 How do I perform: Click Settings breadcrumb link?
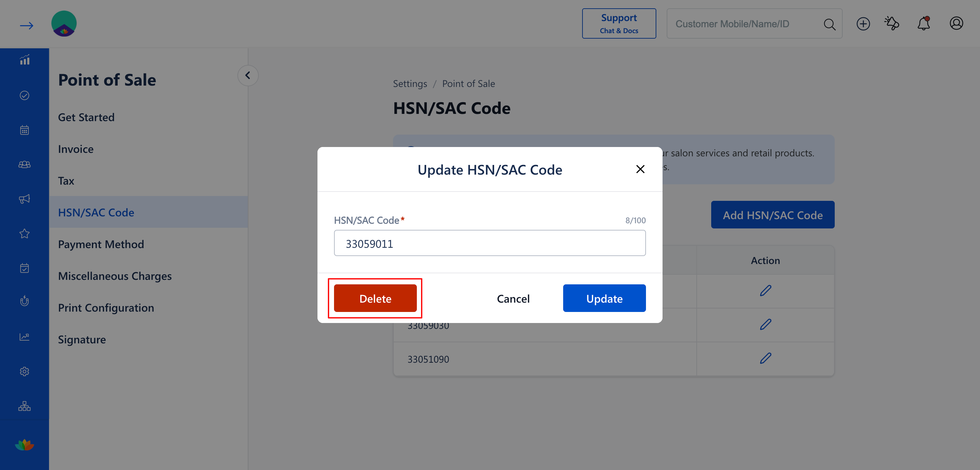[410, 84]
